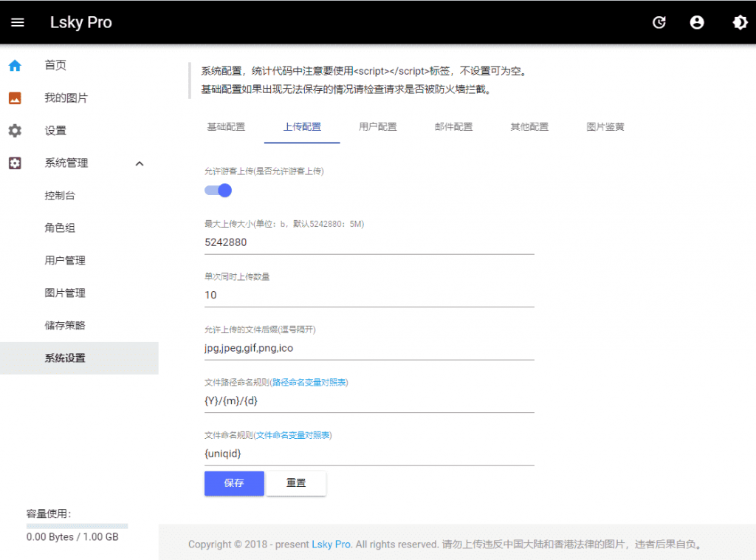The height and width of the screenshot is (560, 756).
Task: Click the refresh icon in top bar
Action: click(659, 23)
